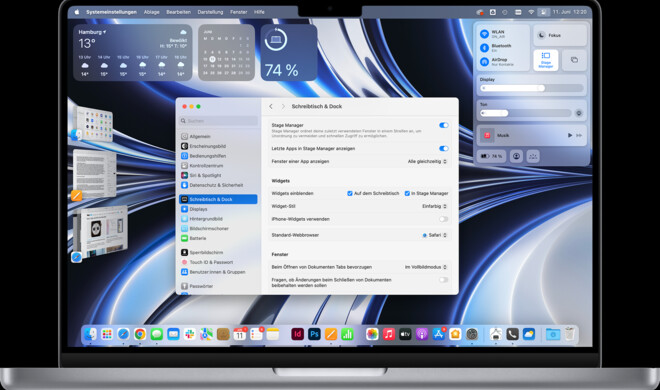Image resolution: width=660 pixels, height=390 pixels.
Task: Launch Adobe Photoshop from the dock
Action: click(x=314, y=334)
